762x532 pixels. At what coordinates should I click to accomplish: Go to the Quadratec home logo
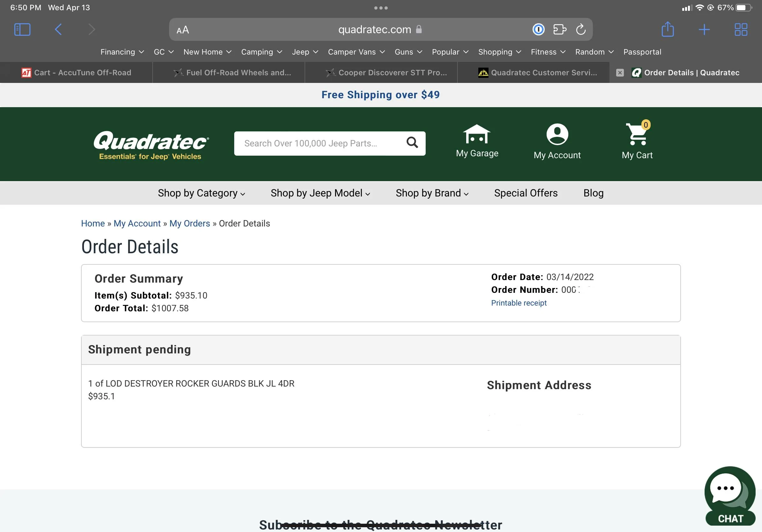click(151, 145)
